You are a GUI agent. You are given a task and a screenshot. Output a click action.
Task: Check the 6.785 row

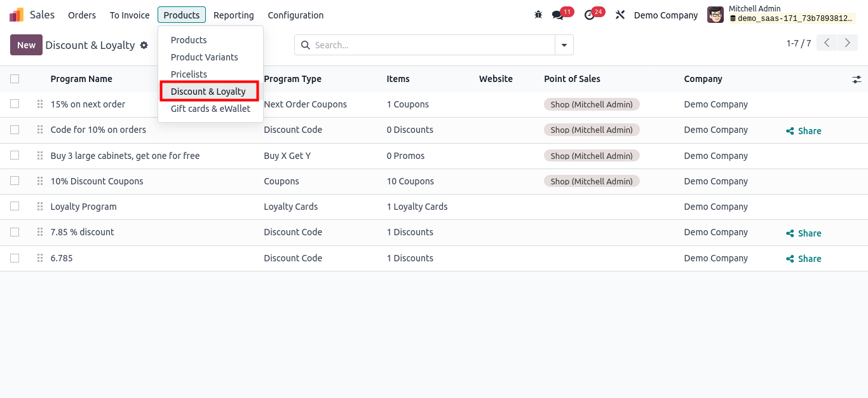15,258
